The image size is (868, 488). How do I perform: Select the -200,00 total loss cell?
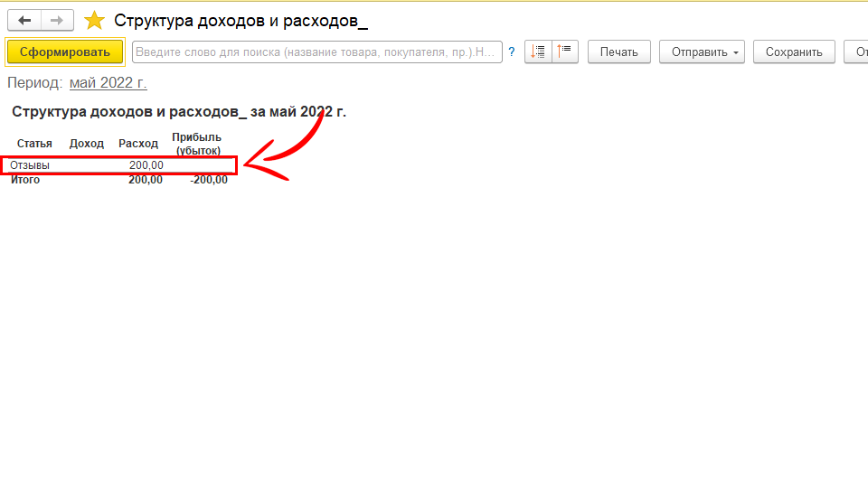pyautogui.click(x=209, y=180)
